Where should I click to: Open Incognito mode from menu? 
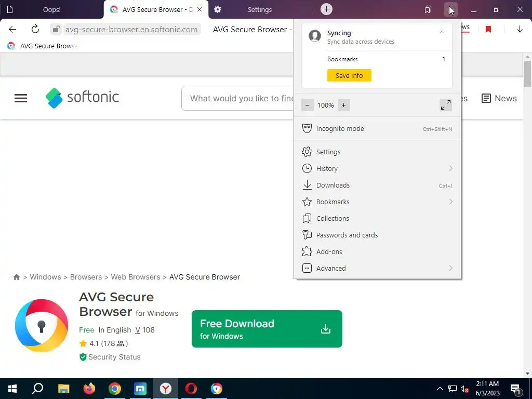pyautogui.click(x=377, y=129)
